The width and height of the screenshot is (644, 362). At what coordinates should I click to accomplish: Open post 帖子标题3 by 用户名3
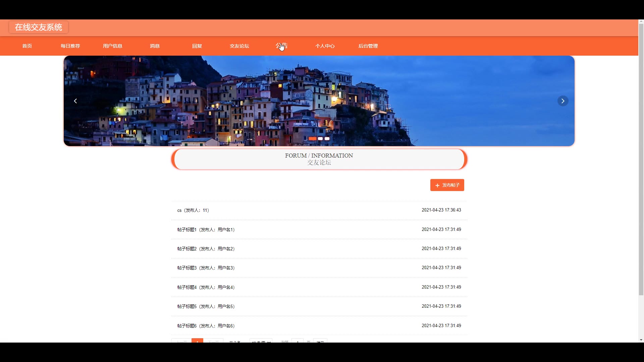coord(206,268)
